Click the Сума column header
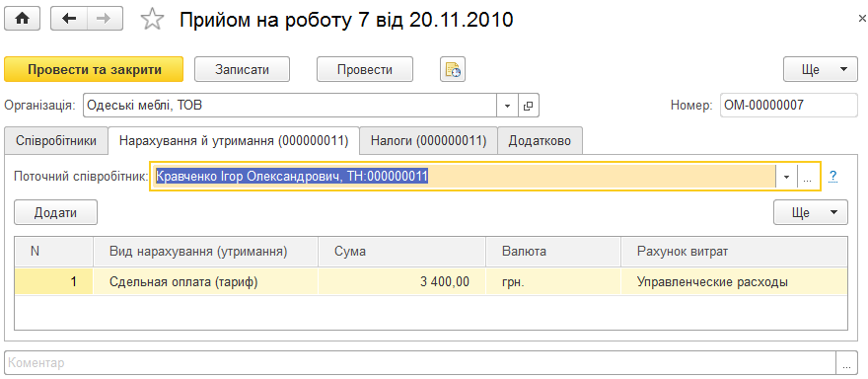The height and width of the screenshot is (379, 868). (x=401, y=252)
